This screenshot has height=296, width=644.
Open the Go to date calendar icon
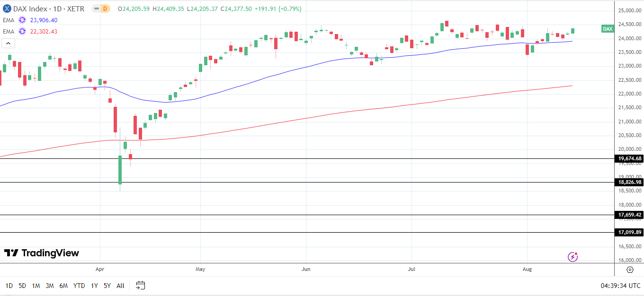[140, 285]
